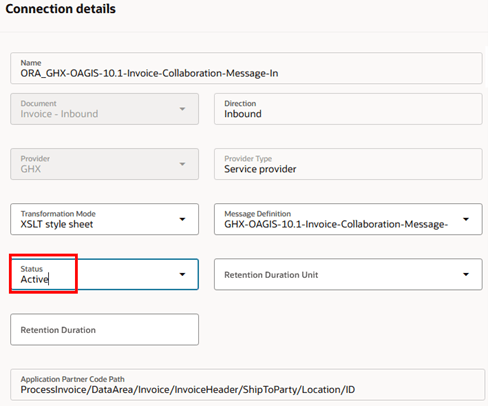
Task: Click the GHX-OAGIS-10.1-Invoice-Collaboration-Message- definition value
Action: point(336,224)
